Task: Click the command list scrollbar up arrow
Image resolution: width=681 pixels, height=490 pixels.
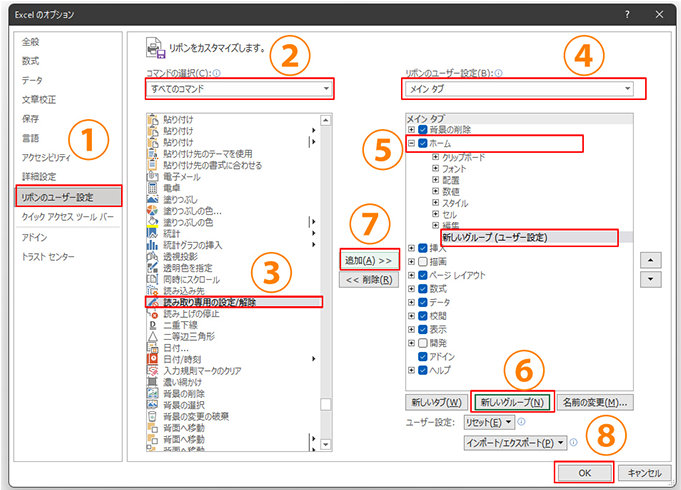Action: click(x=325, y=120)
